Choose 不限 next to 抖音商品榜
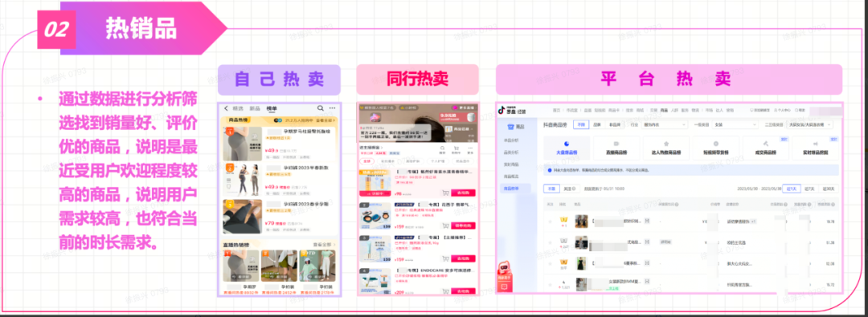 coord(581,124)
